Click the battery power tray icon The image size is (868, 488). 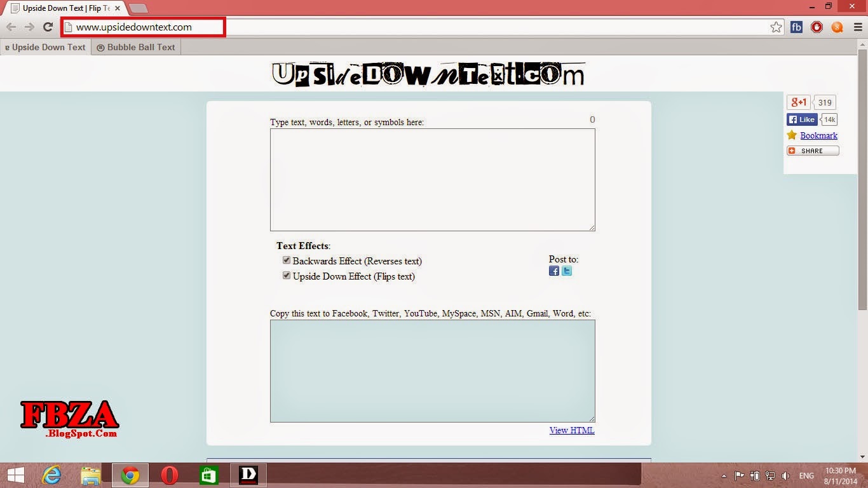755,476
